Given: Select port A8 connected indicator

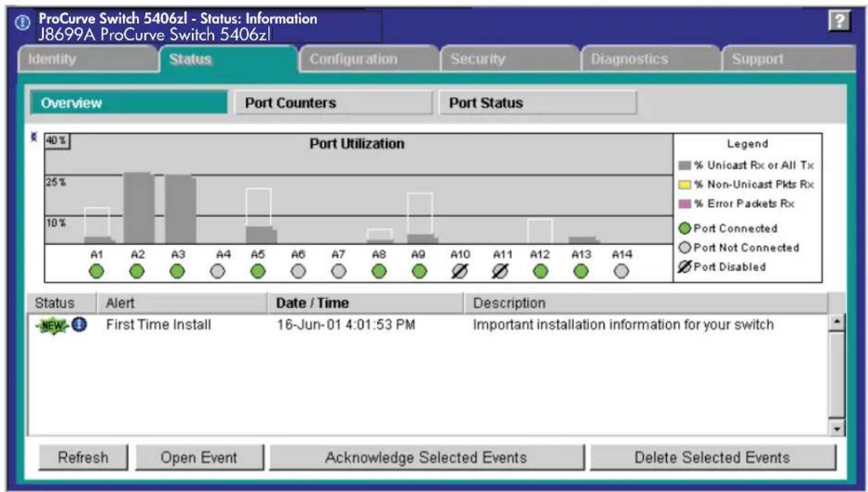Looking at the screenshot, I should [379, 272].
